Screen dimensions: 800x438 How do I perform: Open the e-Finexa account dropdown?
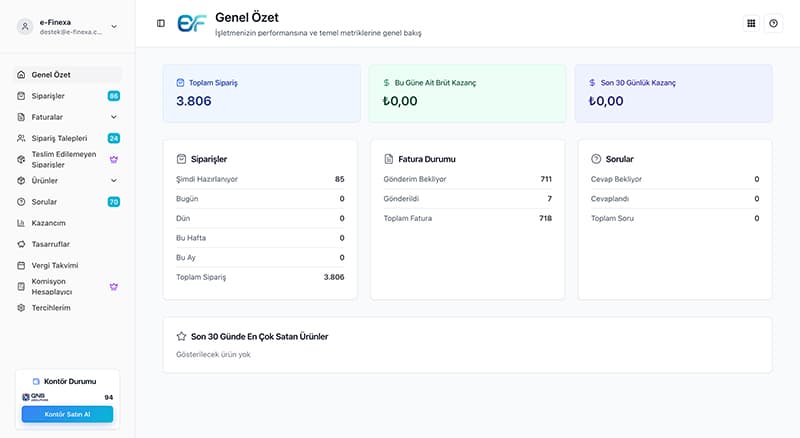[114, 27]
